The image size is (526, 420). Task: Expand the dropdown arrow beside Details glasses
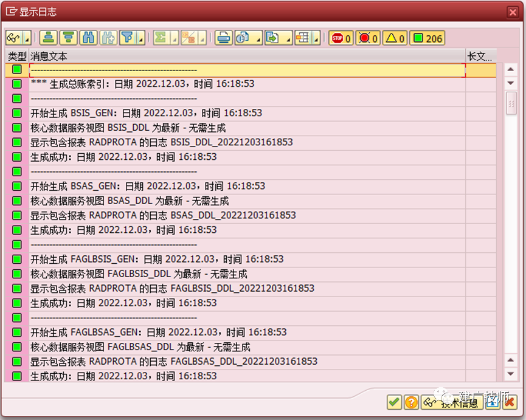pyautogui.click(x=27, y=38)
